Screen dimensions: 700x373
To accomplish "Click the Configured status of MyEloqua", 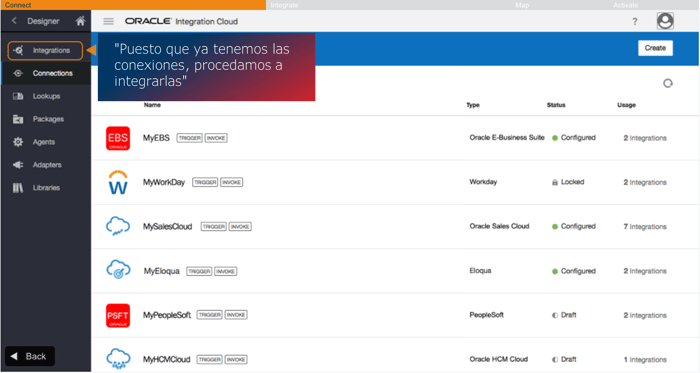I will pyautogui.click(x=574, y=271).
